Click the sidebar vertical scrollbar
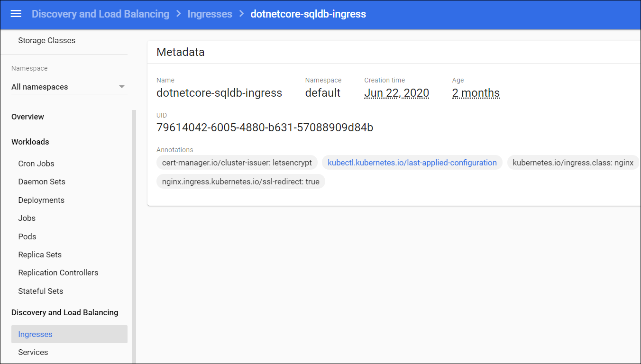 (x=134, y=237)
